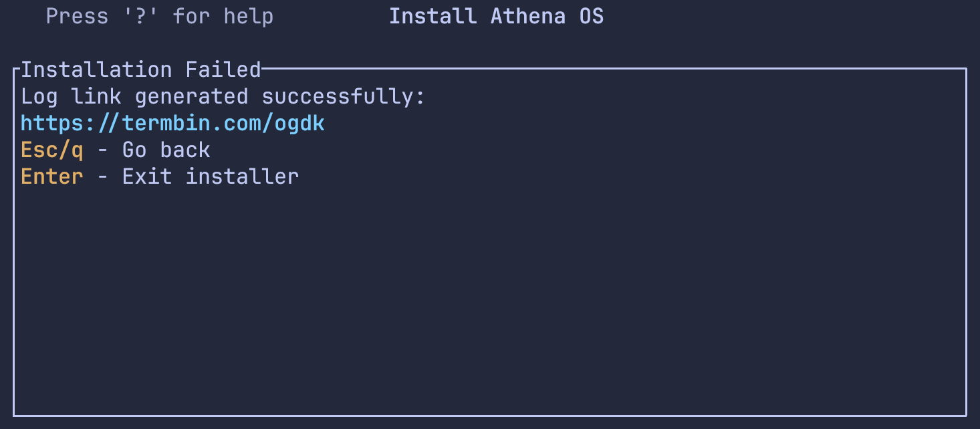Click the word 'successfully:' in the log message

tap(344, 97)
